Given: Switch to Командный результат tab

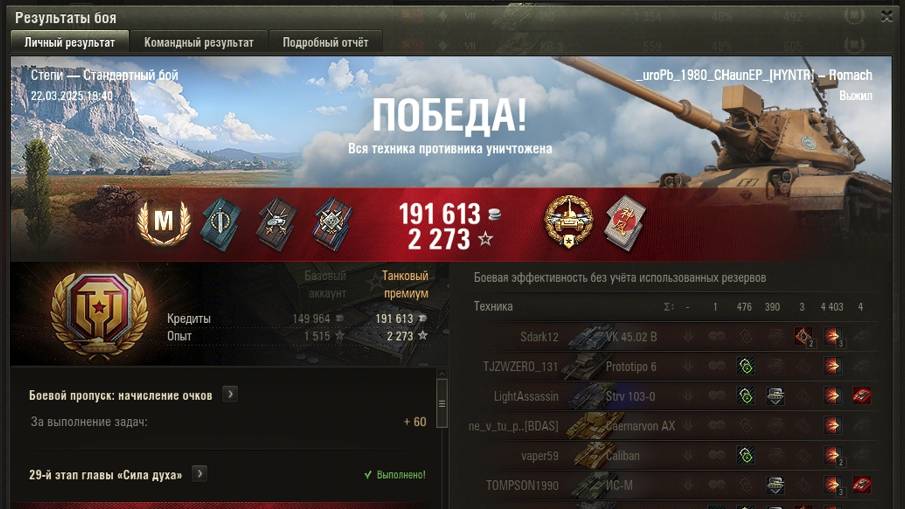Looking at the screenshot, I should [199, 43].
